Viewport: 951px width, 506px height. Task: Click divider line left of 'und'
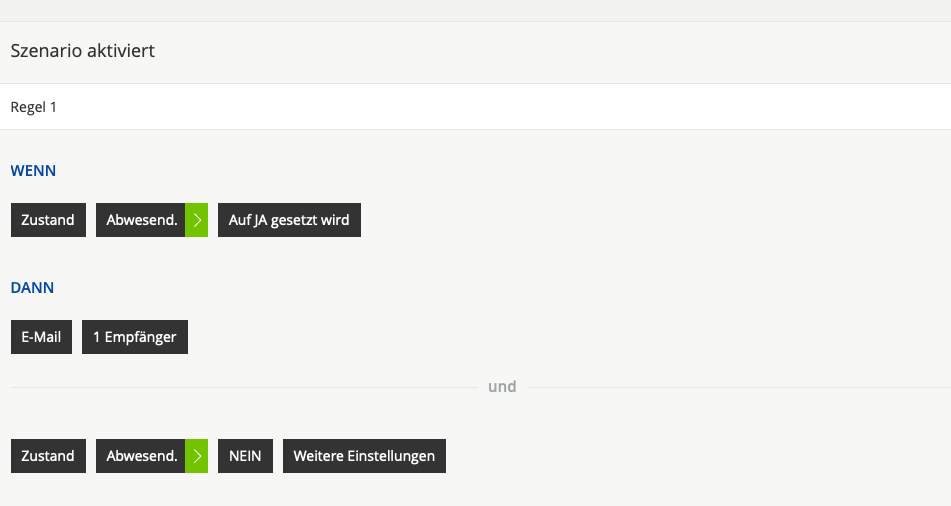pyautogui.click(x=240, y=387)
